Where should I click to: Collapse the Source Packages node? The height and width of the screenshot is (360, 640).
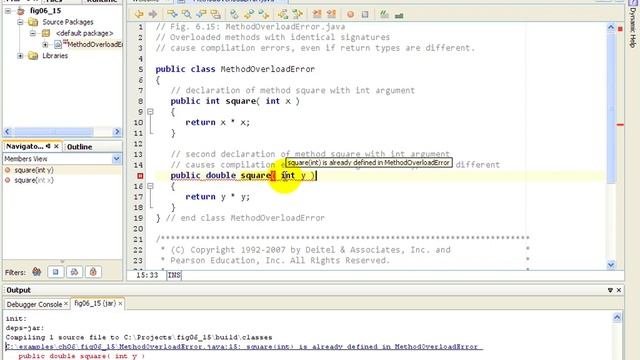[20, 22]
